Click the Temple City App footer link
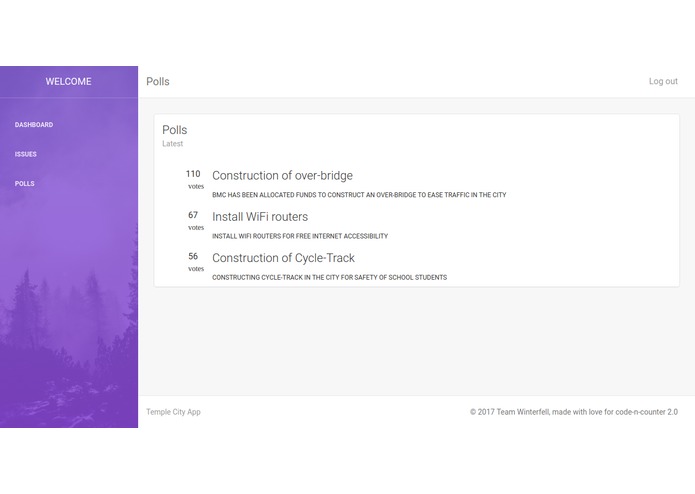Viewport: 695px width, 494px height. point(173,412)
